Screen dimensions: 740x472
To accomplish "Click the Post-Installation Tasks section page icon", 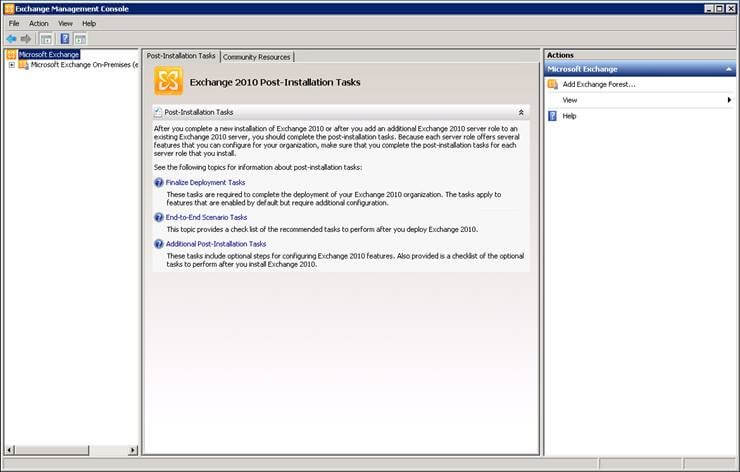I will (158, 112).
